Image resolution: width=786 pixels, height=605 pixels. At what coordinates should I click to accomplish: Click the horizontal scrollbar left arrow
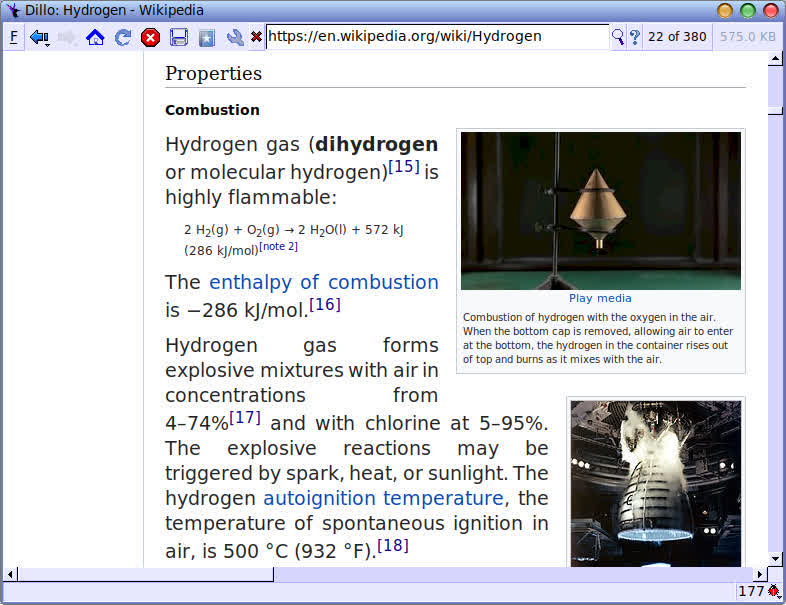click(x=10, y=574)
